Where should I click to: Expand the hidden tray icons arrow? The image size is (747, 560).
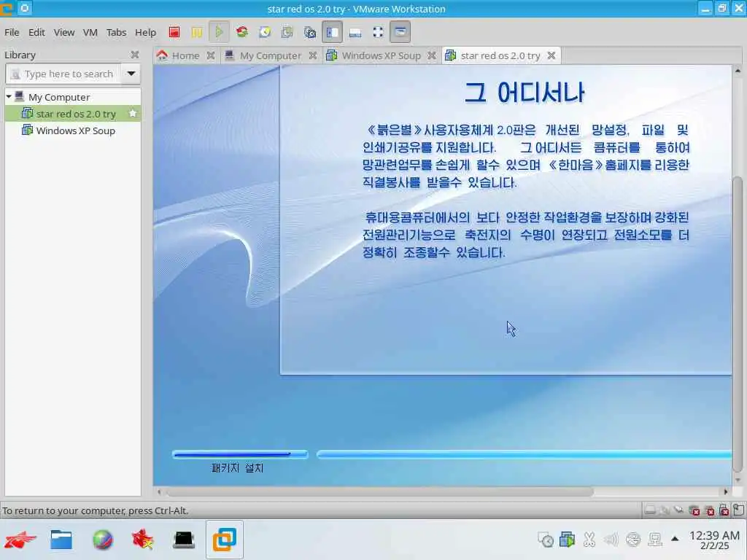[x=675, y=539]
